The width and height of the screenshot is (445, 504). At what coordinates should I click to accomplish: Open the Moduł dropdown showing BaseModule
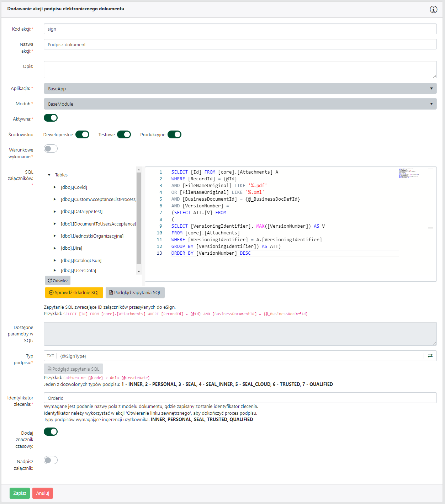[x=240, y=104]
